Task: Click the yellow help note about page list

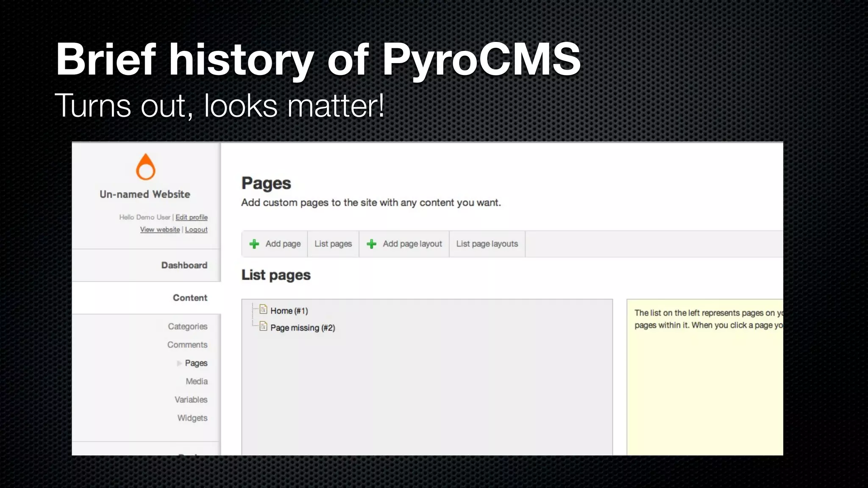Action: (705, 377)
